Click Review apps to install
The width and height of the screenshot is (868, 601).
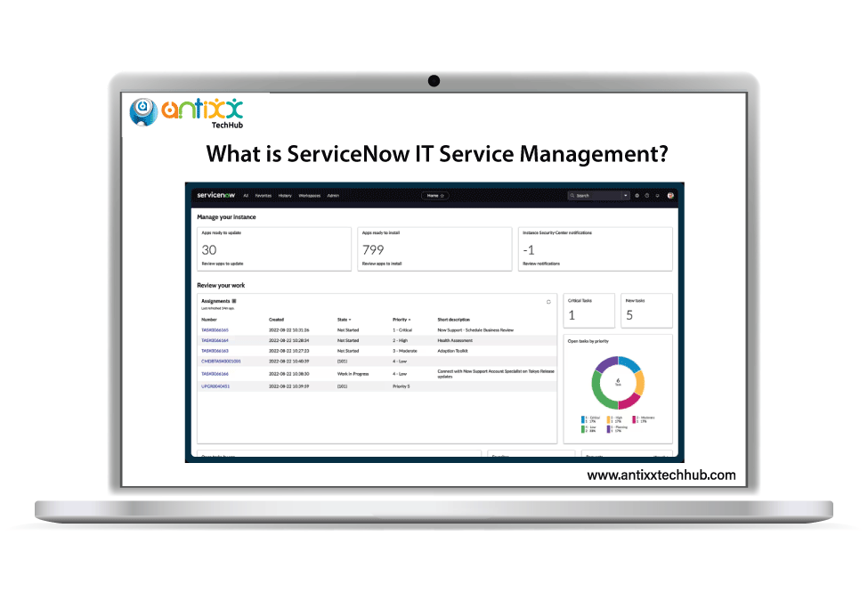[x=383, y=264]
